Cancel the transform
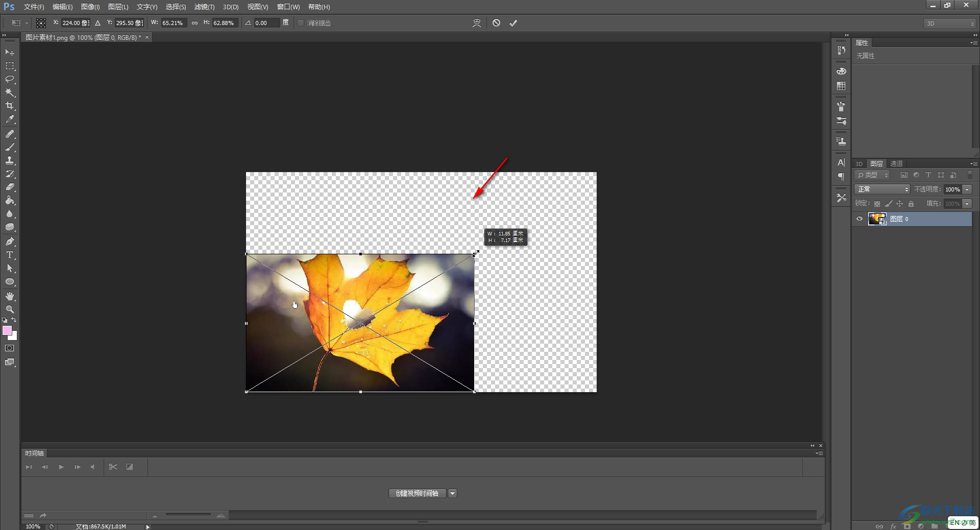Viewport: 980px width, 530px height. pos(496,23)
